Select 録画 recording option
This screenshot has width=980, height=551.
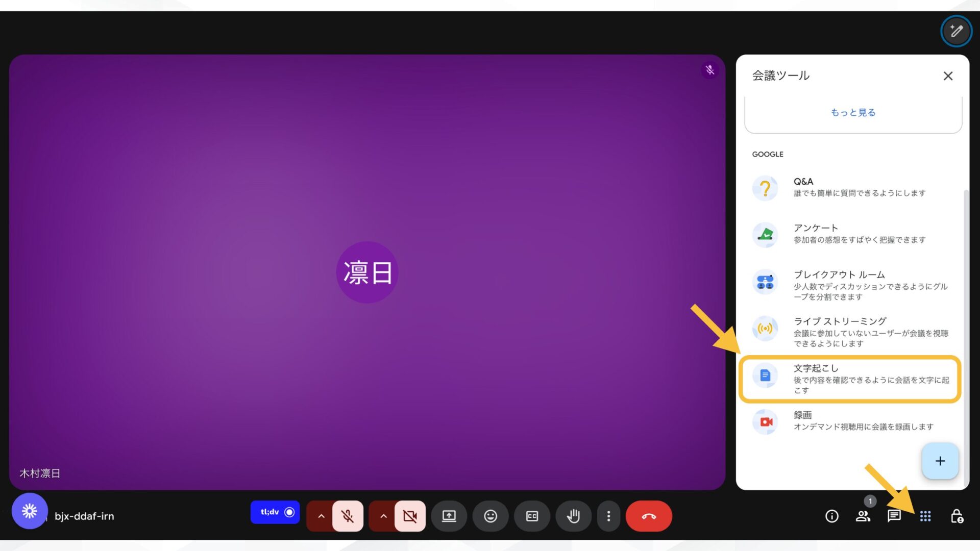[849, 420]
